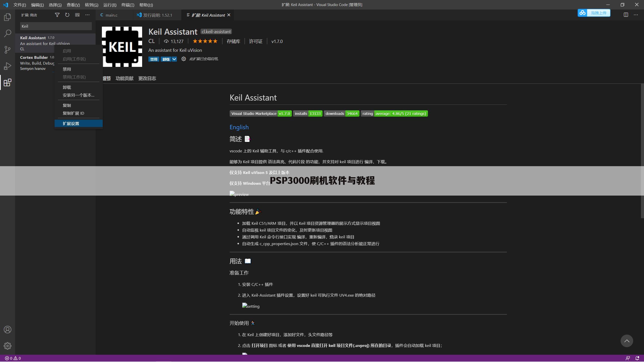Click the cl.keil-assistant identifier badge
The height and width of the screenshot is (362, 644).
point(216,32)
